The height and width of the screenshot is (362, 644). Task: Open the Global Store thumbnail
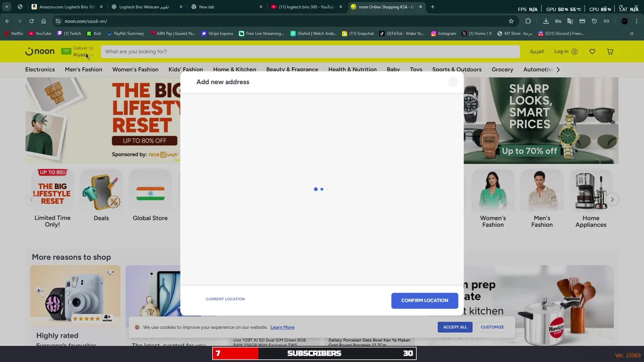150,195
